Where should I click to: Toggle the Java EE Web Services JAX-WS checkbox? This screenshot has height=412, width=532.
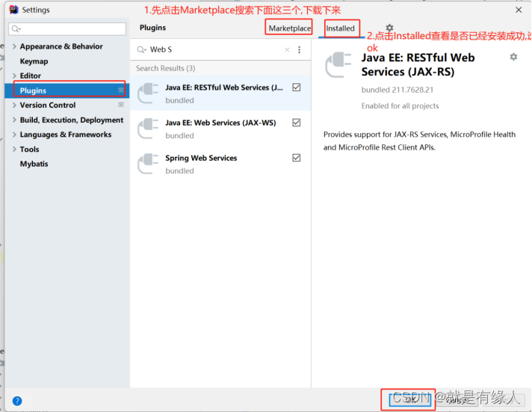click(296, 123)
